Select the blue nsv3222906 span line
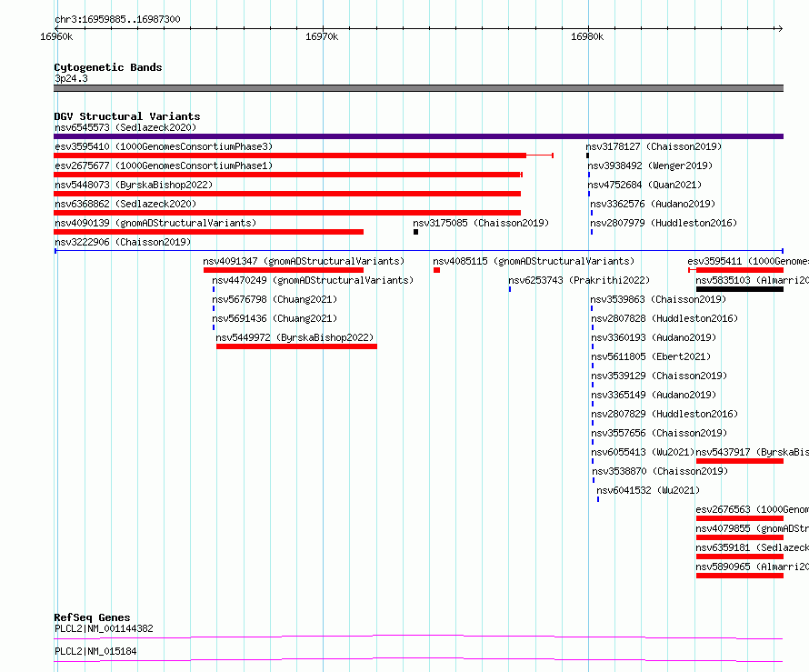 (418, 251)
